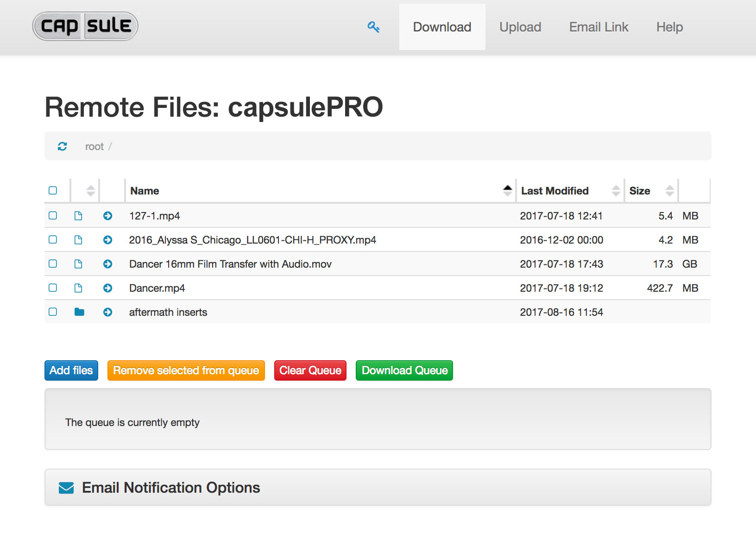The width and height of the screenshot is (756, 539).
Task: Click date 2017-08-16 11:54
Action: 561,312
